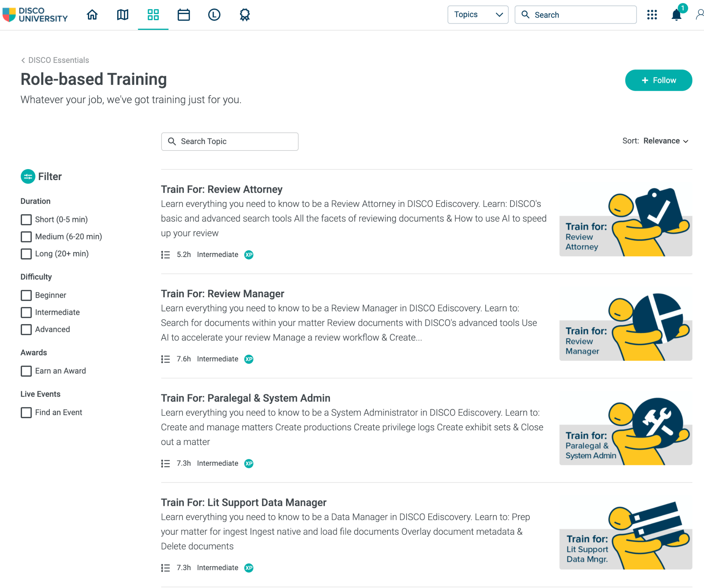The height and width of the screenshot is (588, 704).
Task: Select the grid catalog icon tab
Action: (x=153, y=15)
